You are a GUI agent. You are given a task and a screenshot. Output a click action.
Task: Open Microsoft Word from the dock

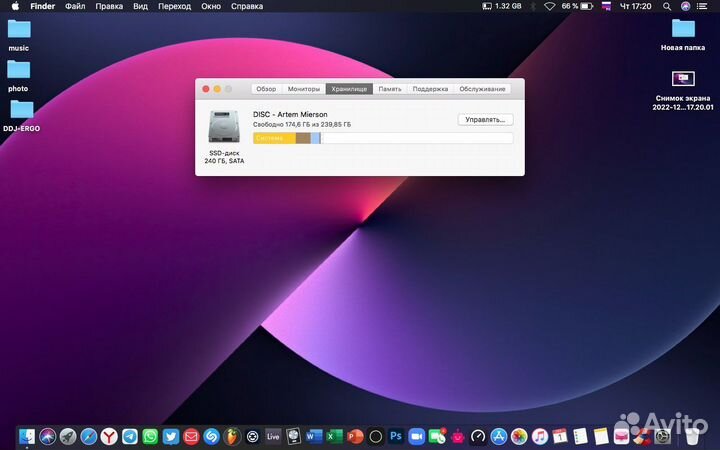click(314, 436)
